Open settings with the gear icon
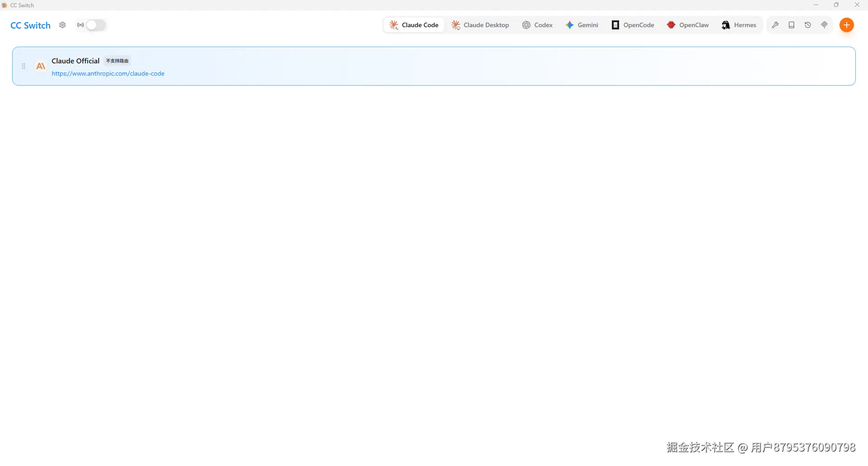 [x=62, y=25]
